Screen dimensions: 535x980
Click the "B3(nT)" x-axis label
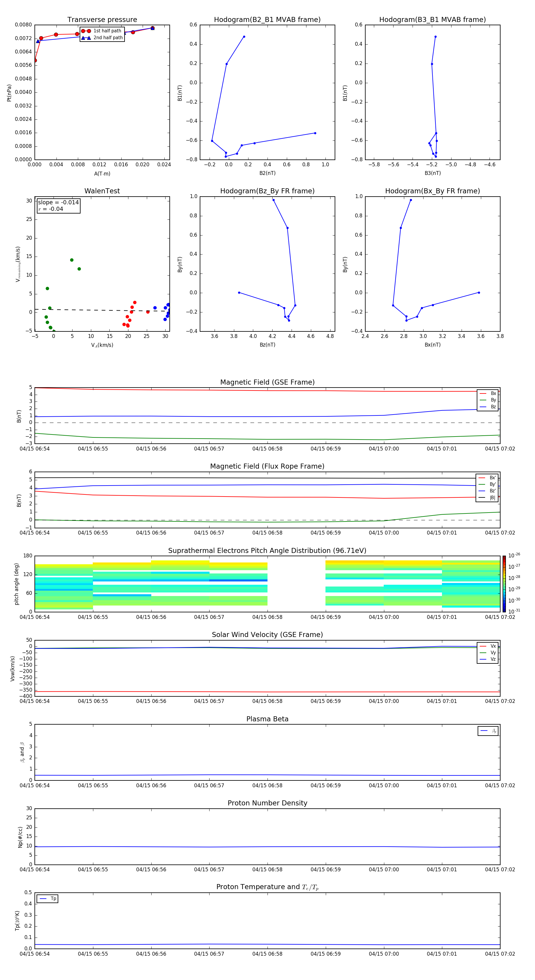coord(432,173)
